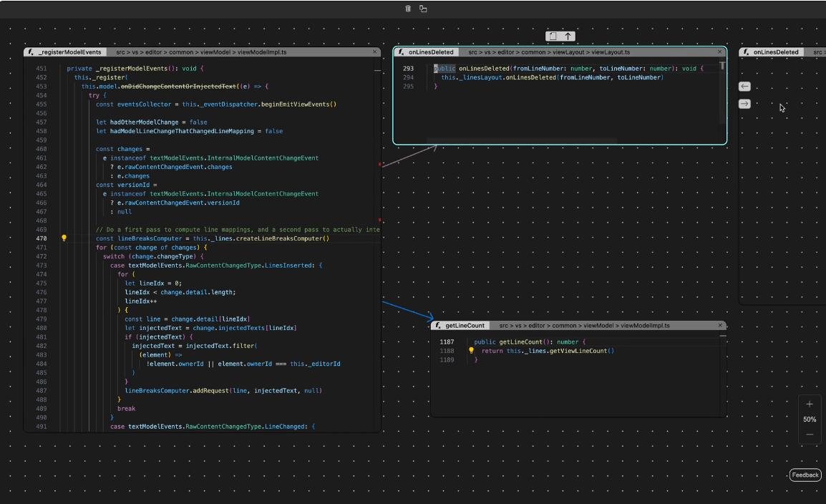Click the selected 'public' keyword on line 293
The image size is (826, 504).
point(444,69)
